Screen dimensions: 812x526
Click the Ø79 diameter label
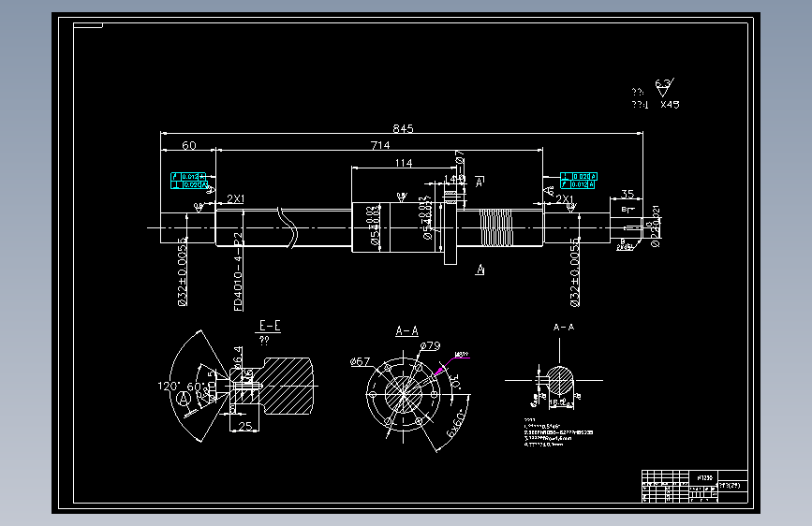click(x=430, y=345)
